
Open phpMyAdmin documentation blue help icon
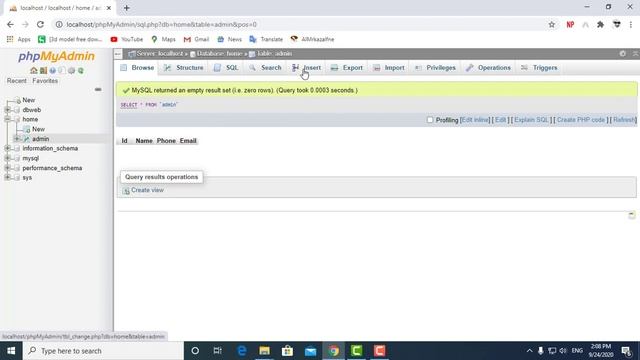coord(53,71)
